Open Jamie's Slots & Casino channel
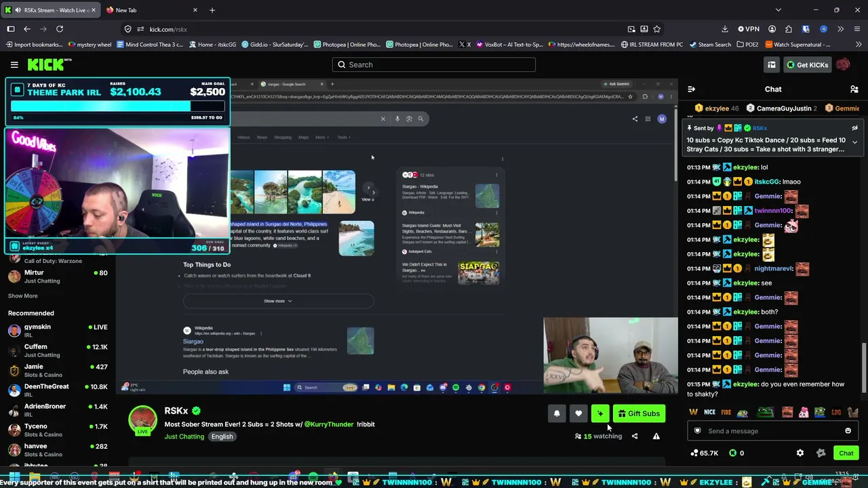 point(58,370)
